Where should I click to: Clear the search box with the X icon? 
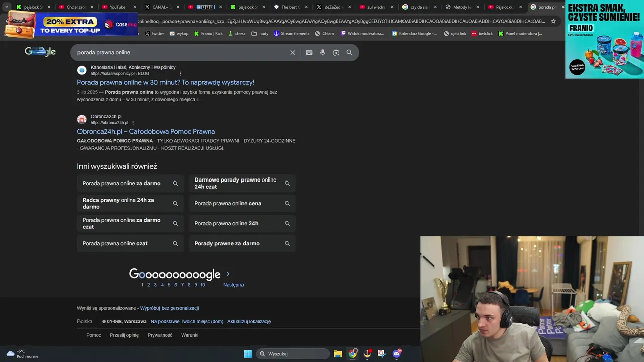click(x=293, y=53)
